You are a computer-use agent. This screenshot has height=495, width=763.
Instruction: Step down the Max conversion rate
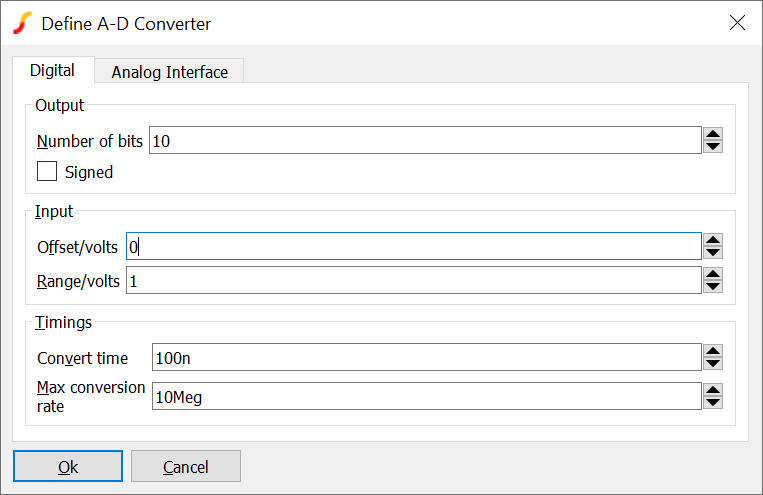(x=713, y=403)
